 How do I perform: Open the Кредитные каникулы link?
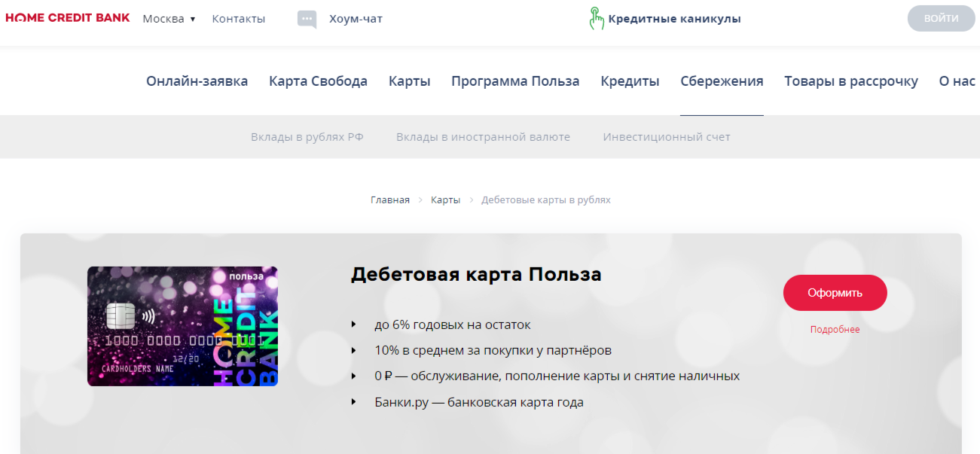tap(674, 19)
